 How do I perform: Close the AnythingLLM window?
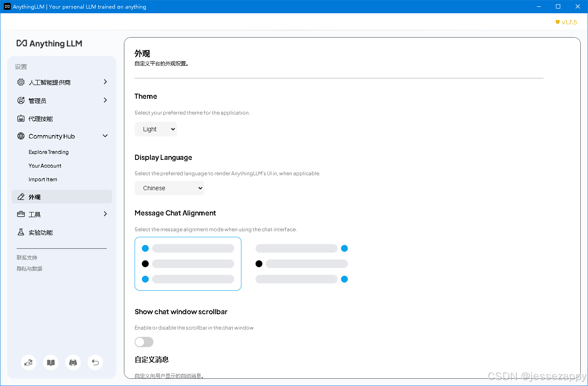click(578, 6)
